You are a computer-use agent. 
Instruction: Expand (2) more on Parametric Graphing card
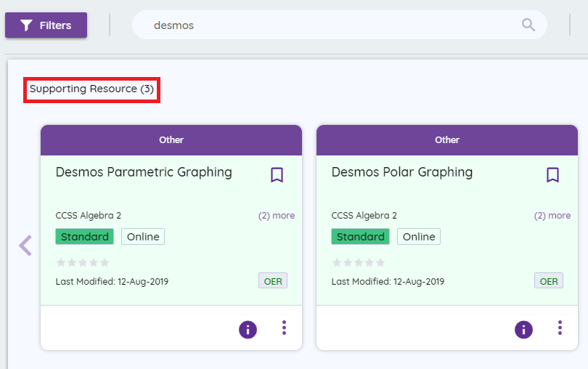coord(277,216)
